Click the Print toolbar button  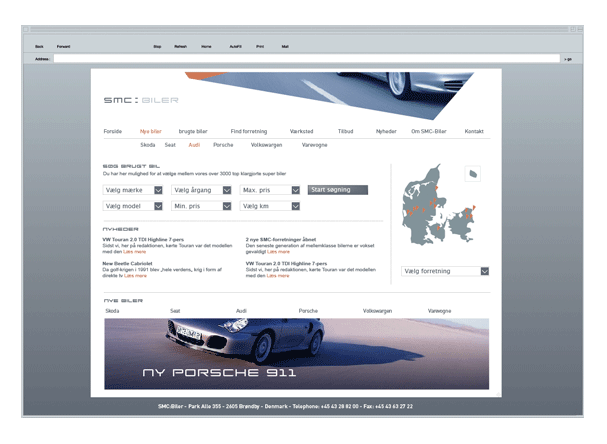click(260, 46)
